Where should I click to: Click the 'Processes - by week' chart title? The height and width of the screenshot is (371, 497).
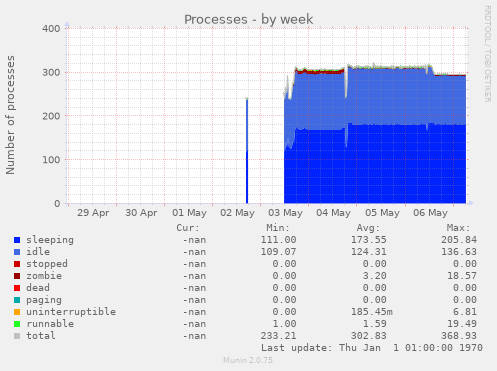pyautogui.click(x=249, y=19)
